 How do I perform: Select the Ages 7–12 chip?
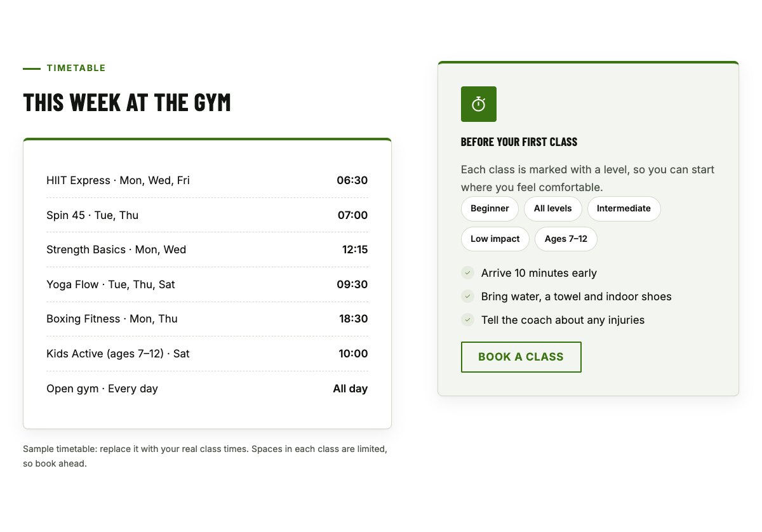[x=566, y=239]
